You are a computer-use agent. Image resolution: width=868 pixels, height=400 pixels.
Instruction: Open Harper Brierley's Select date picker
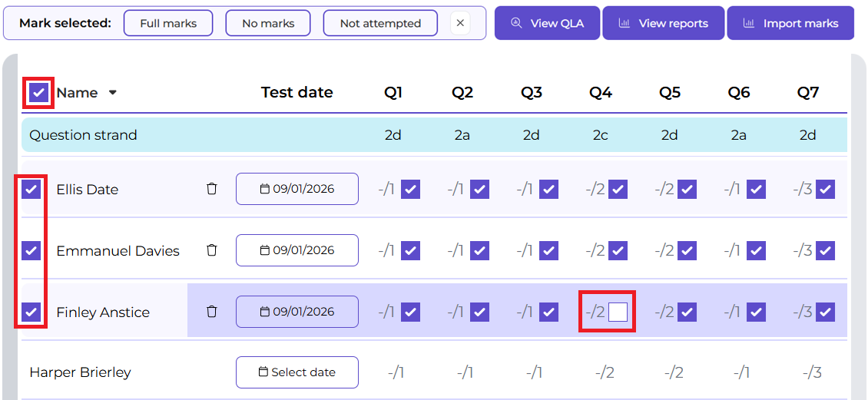tap(297, 372)
